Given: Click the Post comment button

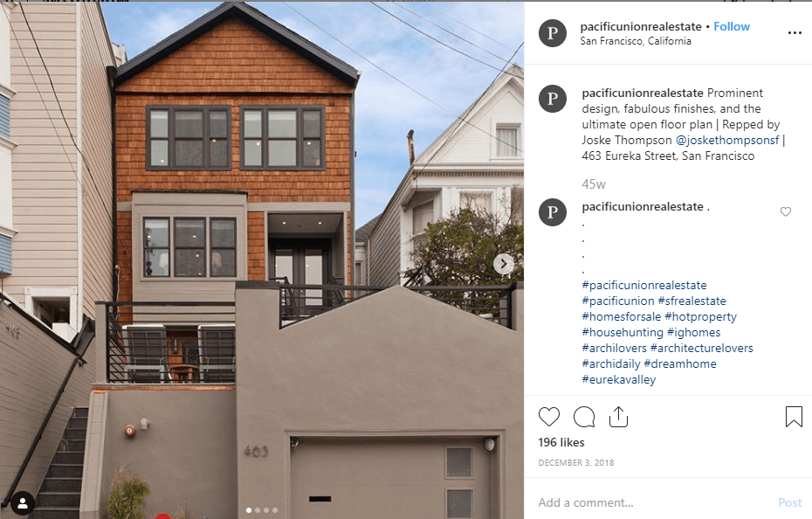Looking at the screenshot, I should (x=789, y=502).
